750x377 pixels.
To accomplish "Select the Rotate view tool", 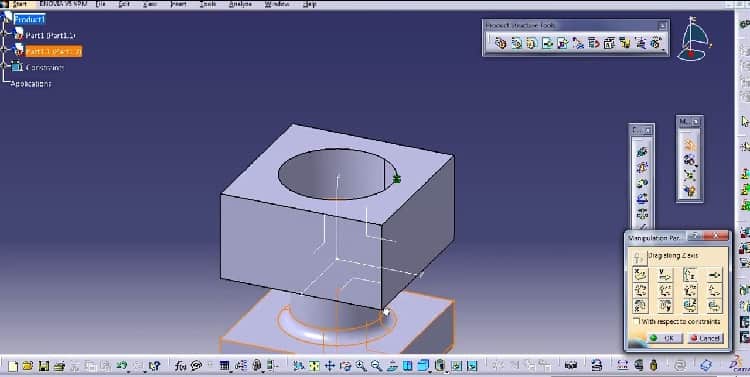I will pos(345,366).
